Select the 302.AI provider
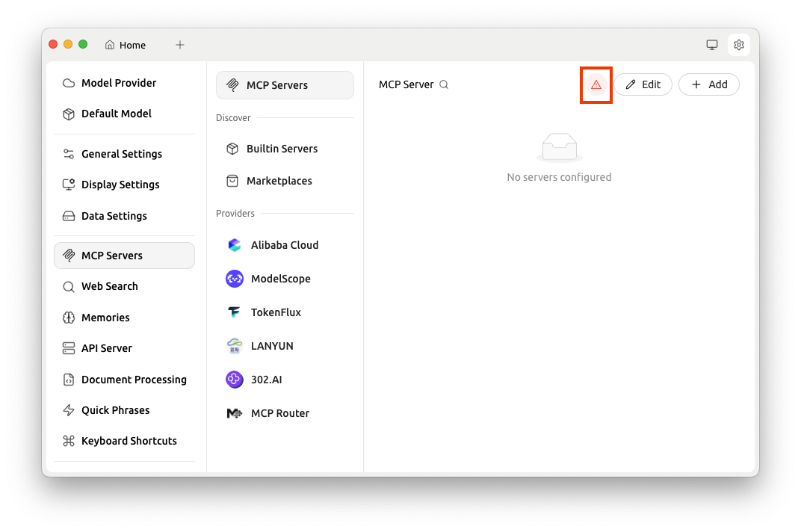 (266, 380)
